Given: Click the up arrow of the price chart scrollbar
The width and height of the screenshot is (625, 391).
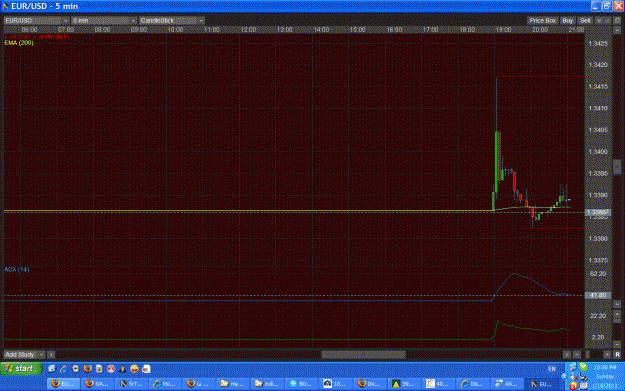Looking at the screenshot, I should tap(617, 30).
